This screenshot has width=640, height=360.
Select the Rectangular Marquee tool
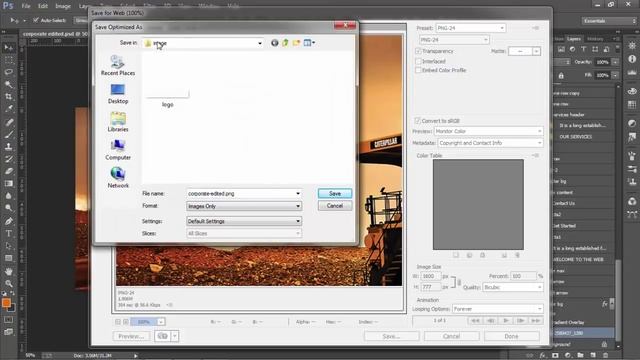point(9,60)
